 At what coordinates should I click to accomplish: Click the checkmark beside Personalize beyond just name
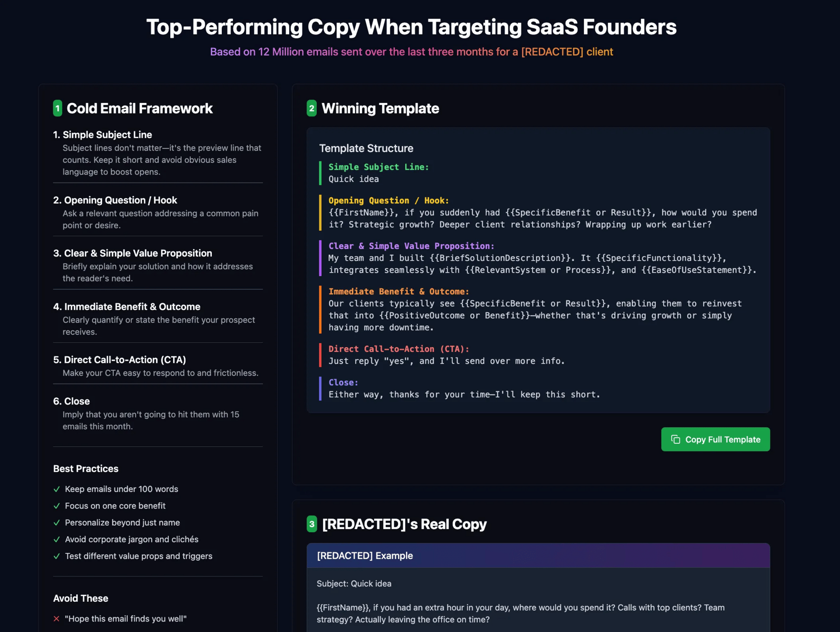point(56,523)
